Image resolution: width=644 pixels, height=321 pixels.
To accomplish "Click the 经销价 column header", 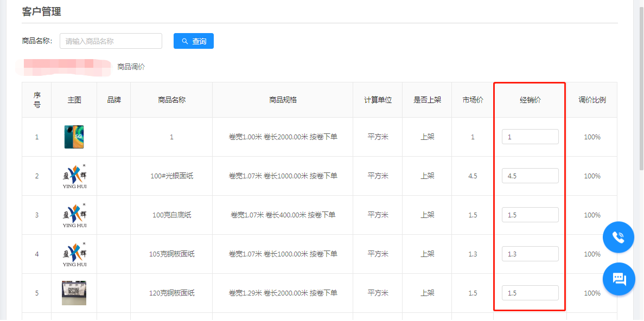I will click(x=530, y=100).
